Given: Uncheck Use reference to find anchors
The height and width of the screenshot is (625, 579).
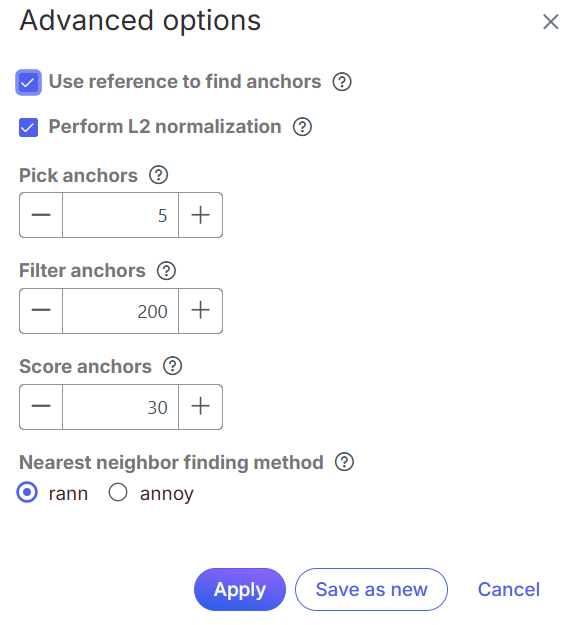Looking at the screenshot, I should coord(28,83).
